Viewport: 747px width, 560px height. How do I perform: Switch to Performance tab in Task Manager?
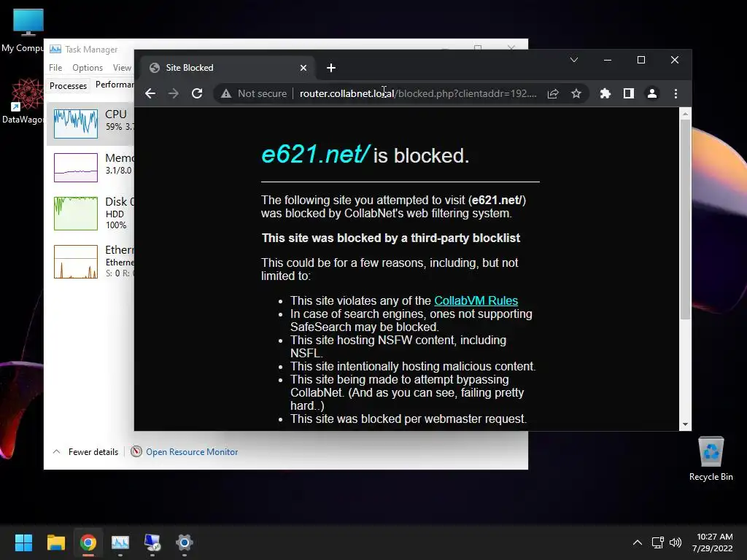pyautogui.click(x=115, y=85)
